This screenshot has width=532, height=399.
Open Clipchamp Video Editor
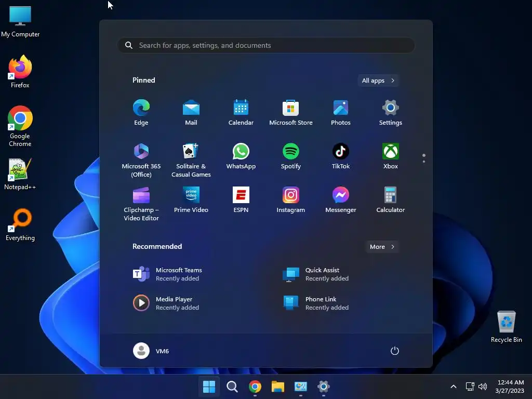coord(141,204)
